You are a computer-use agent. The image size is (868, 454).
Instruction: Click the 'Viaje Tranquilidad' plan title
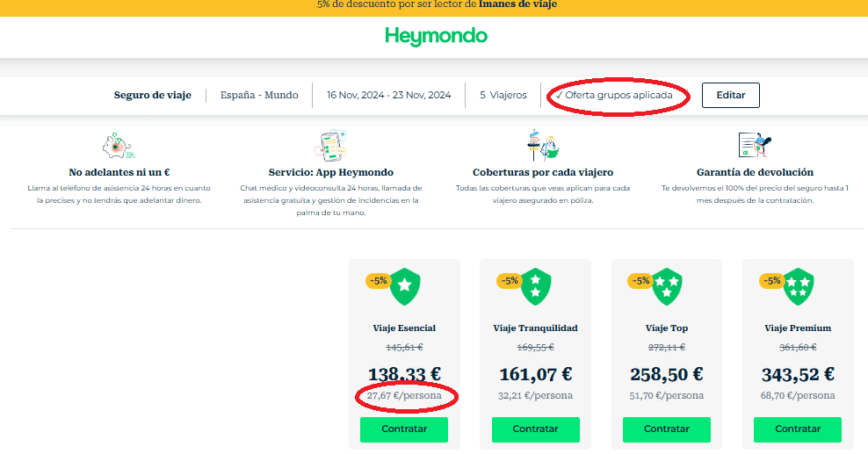tap(535, 328)
